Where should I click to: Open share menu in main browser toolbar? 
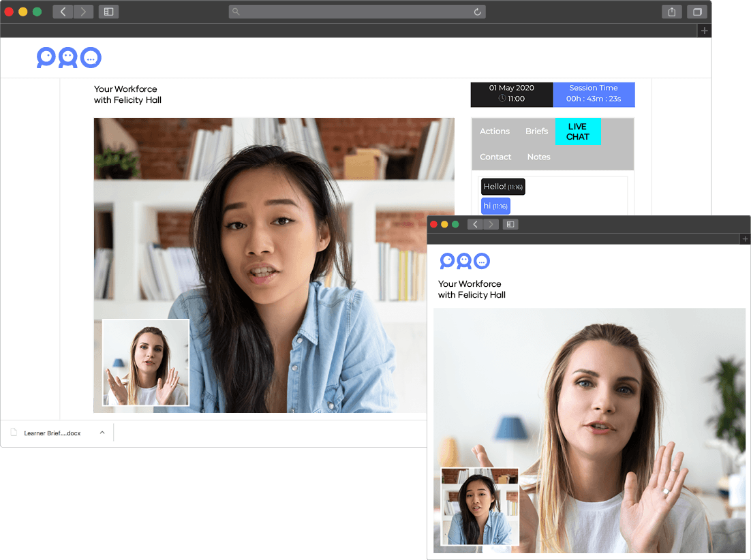coord(672,12)
